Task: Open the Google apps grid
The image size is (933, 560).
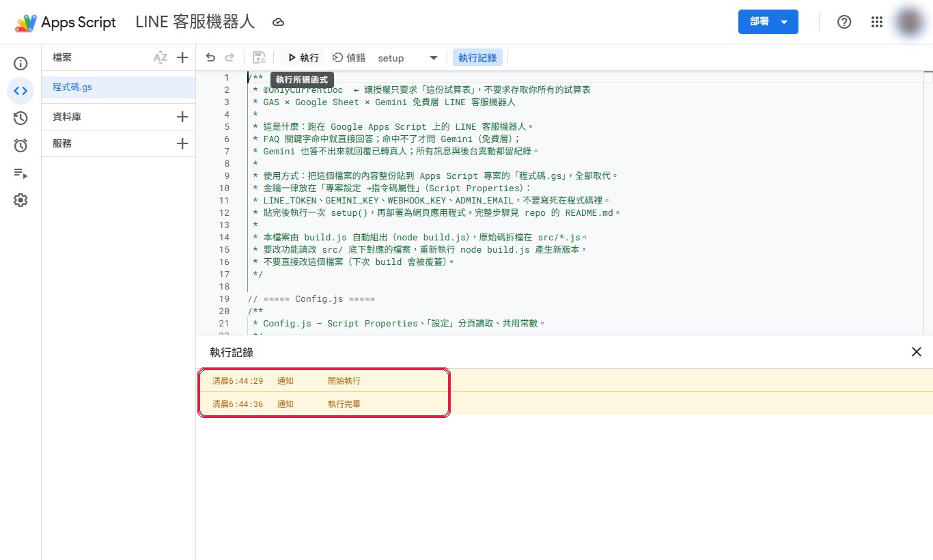Action: 877,22
